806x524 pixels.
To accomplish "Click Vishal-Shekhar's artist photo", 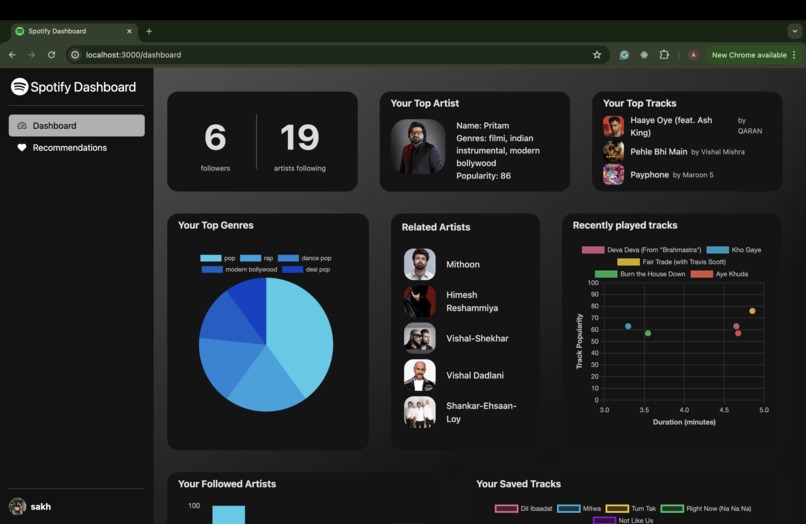I will (x=419, y=338).
